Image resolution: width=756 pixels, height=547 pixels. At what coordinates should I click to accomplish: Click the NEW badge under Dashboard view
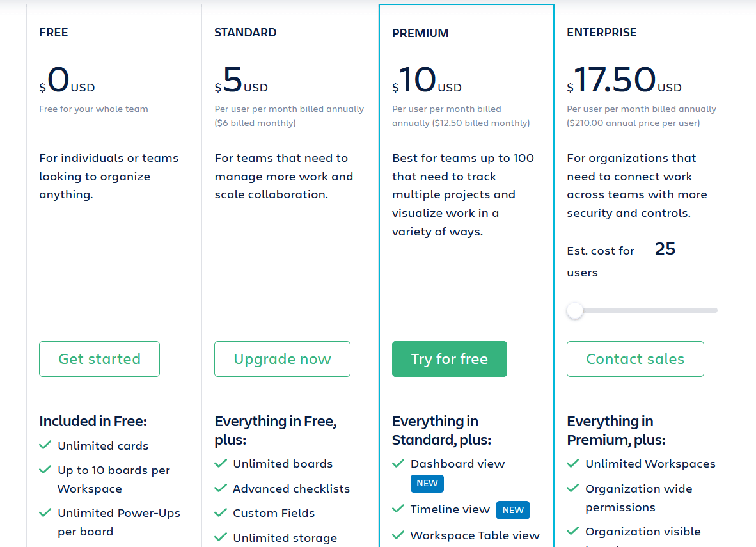coord(427,484)
